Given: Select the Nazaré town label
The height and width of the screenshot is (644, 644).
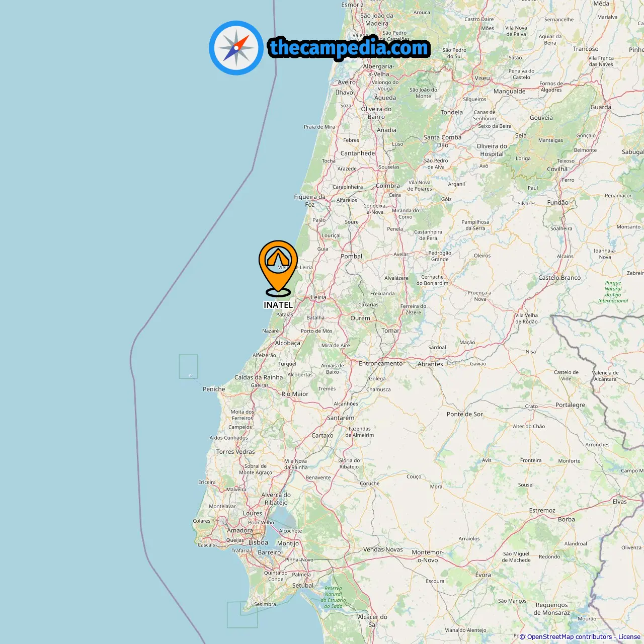Looking at the screenshot, I should (270, 331).
